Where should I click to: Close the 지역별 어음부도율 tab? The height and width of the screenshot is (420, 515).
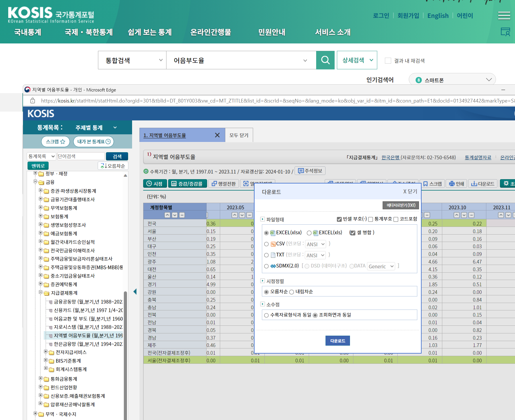(217, 135)
